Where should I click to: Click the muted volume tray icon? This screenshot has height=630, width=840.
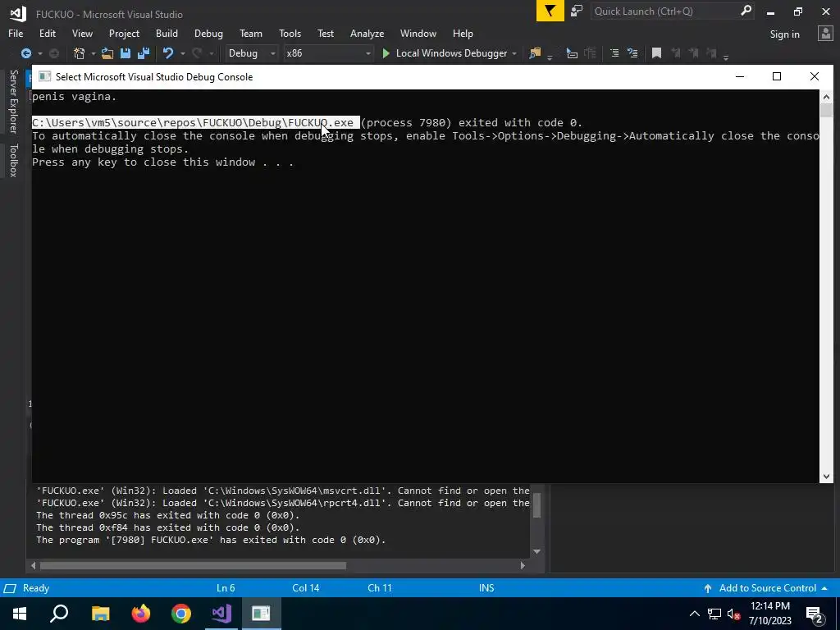[x=733, y=614]
